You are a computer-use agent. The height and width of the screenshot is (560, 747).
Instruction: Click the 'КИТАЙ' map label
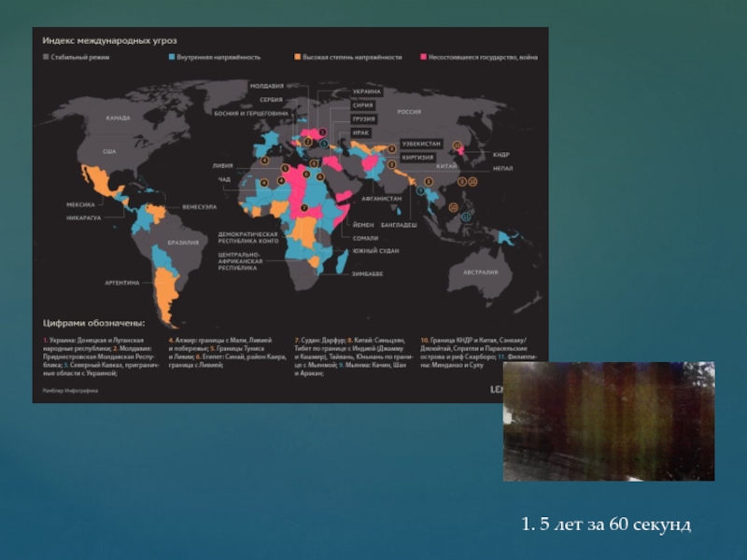click(446, 166)
